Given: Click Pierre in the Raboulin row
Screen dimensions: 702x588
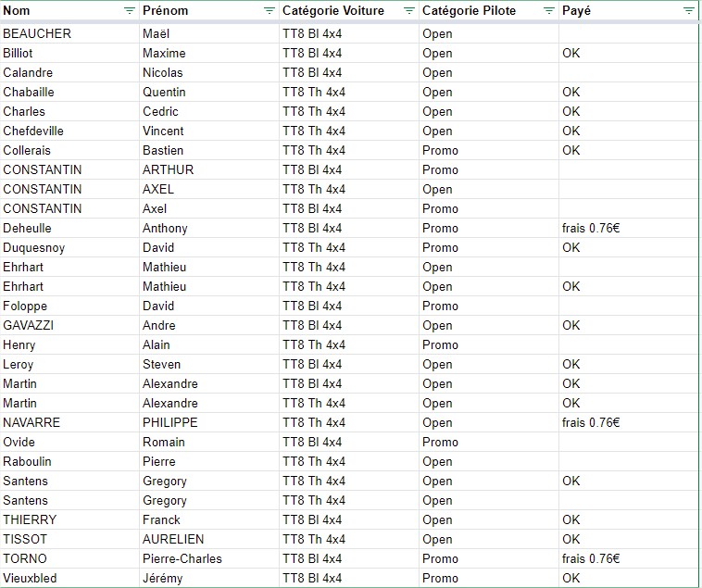Looking at the screenshot, I should coord(209,462).
